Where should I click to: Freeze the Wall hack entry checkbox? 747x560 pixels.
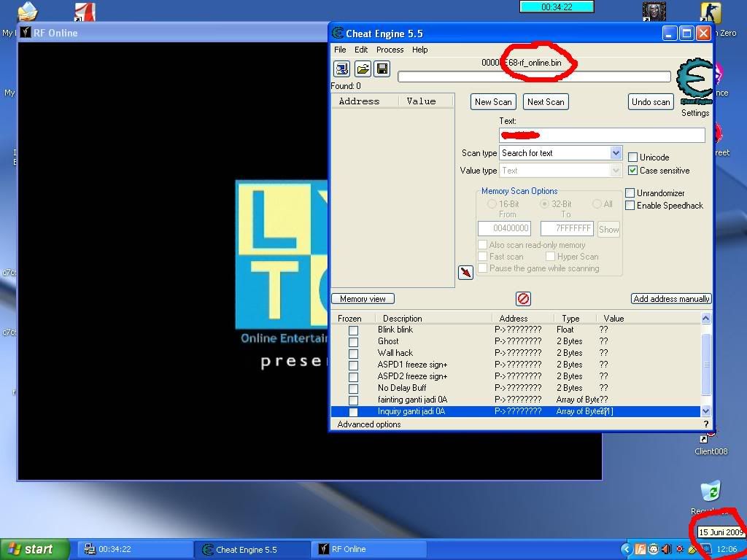tap(353, 354)
